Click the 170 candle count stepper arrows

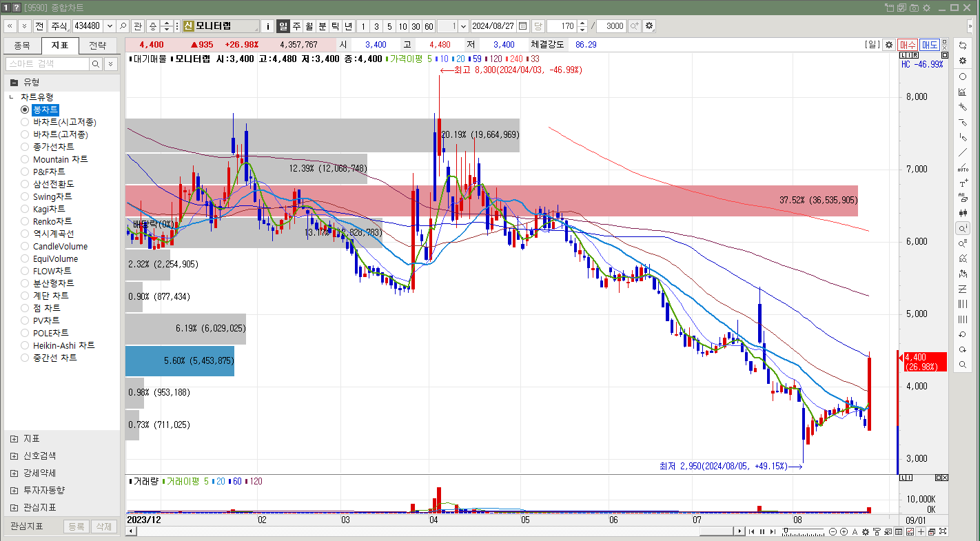582,26
